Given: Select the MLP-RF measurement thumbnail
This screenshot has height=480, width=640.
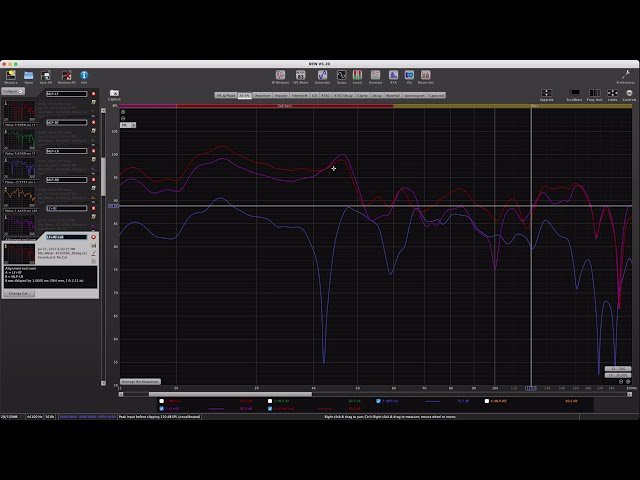Looking at the screenshot, I should pos(19,140).
